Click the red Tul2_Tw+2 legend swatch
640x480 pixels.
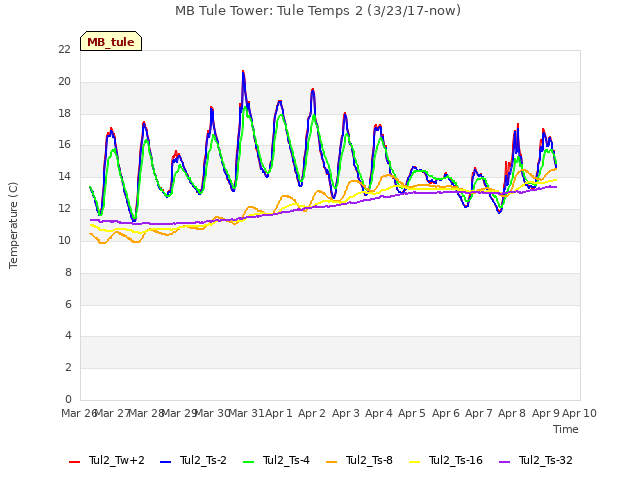pos(74,462)
